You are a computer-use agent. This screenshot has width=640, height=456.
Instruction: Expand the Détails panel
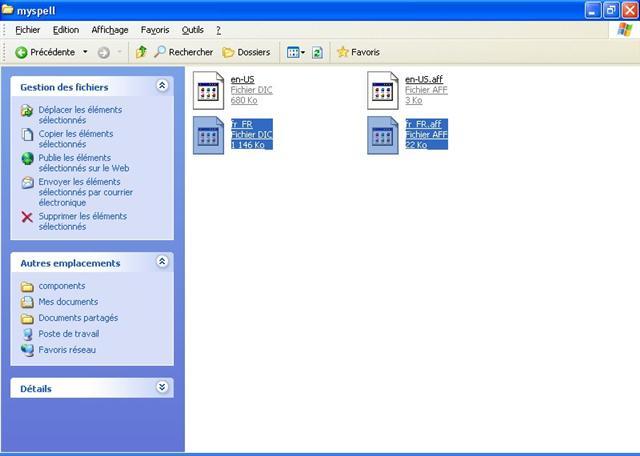click(x=162, y=387)
